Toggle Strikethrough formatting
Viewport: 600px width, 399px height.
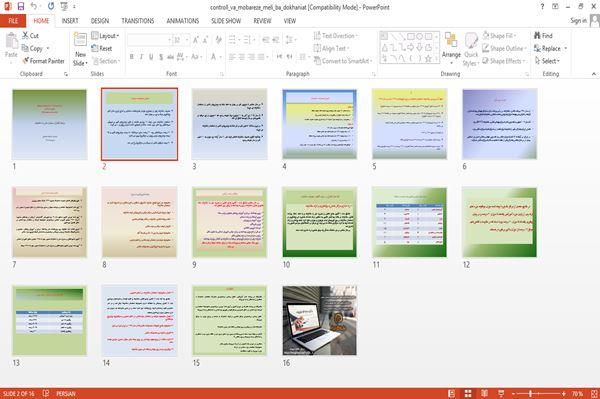click(170, 57)
